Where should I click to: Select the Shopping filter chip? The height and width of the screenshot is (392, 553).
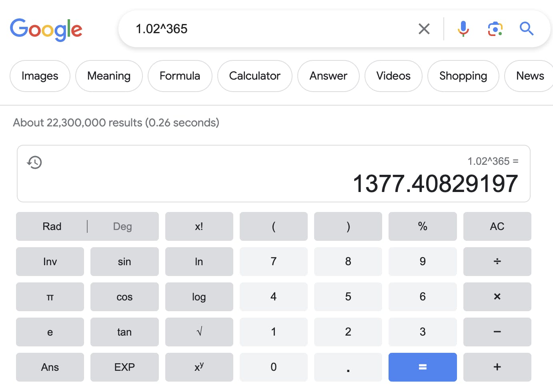pos(463,76)
